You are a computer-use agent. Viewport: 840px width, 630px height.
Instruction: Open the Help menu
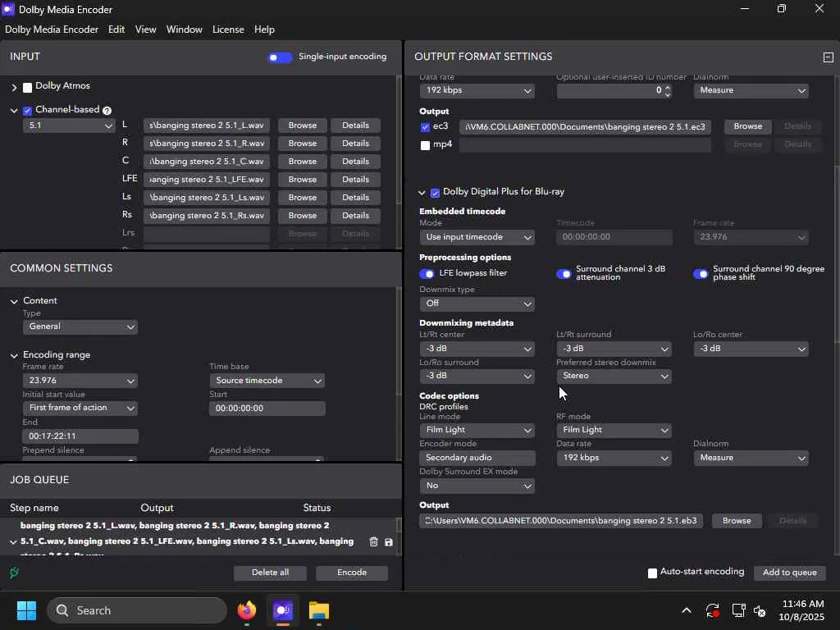pos(264,30)
